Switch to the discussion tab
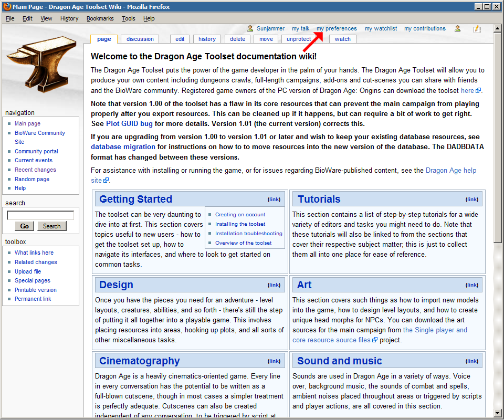This screenshot has height=420, width=504. click(x=140, y=39)
